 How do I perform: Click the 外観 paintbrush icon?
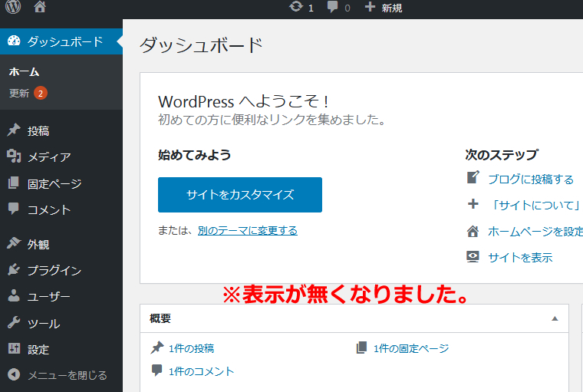click(x=14, y=243)
